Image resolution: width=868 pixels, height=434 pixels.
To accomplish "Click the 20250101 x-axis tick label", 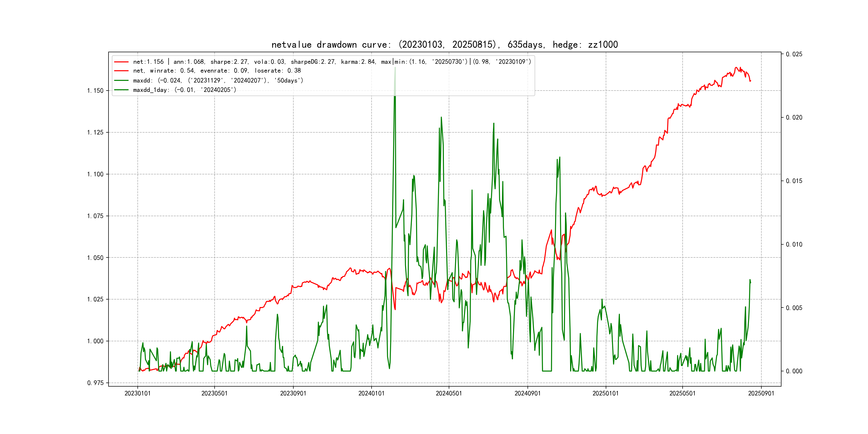I will point(605,394).
